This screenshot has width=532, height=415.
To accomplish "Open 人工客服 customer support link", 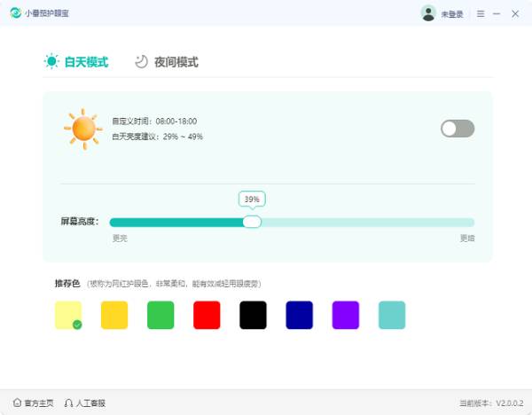I will coord(90,403).
